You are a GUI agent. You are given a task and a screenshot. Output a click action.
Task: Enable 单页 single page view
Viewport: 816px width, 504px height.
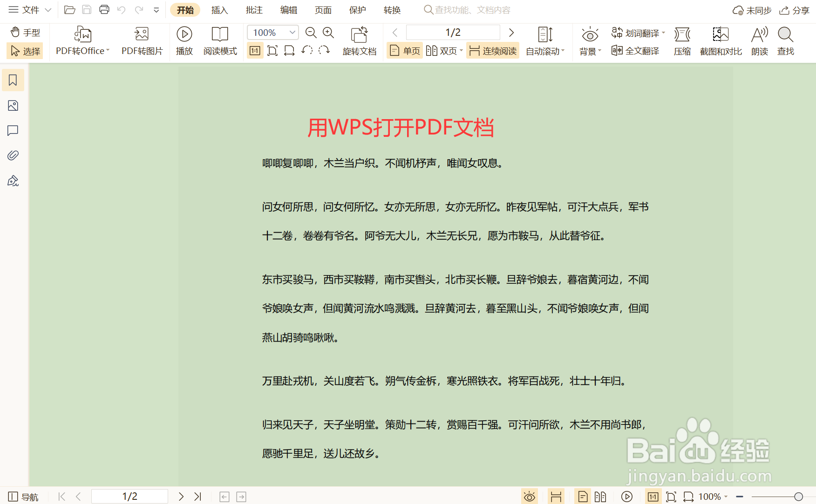coord(404,50)
